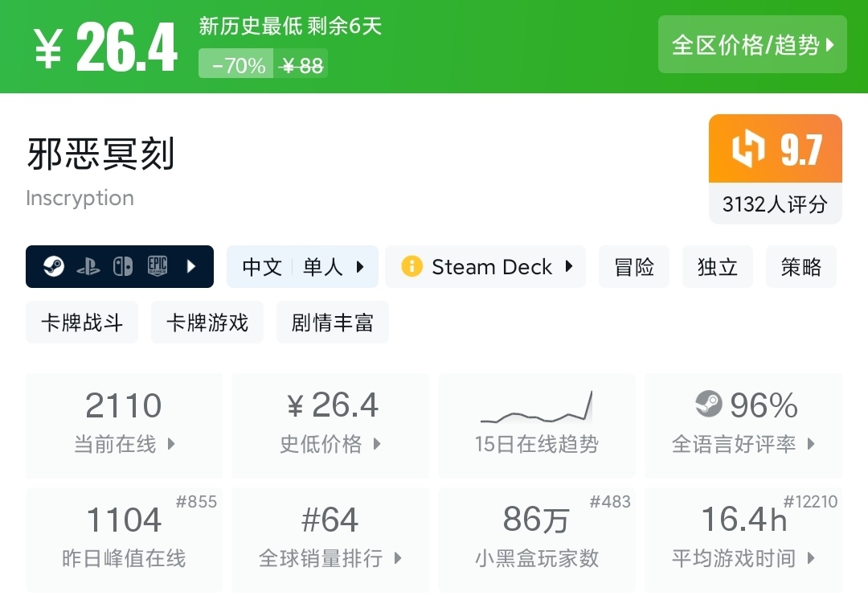868x596 pixels.
Task: Open 全区价格/趋势 price trends
Action: click(x=752, y=44)
